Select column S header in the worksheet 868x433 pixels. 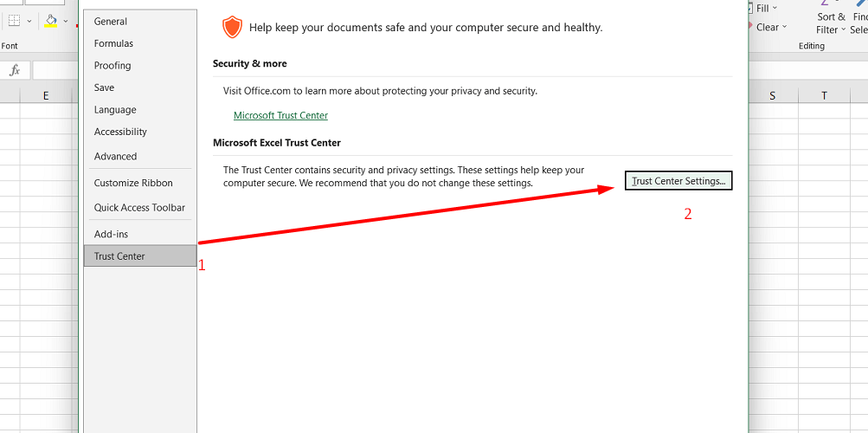(772, 96)
